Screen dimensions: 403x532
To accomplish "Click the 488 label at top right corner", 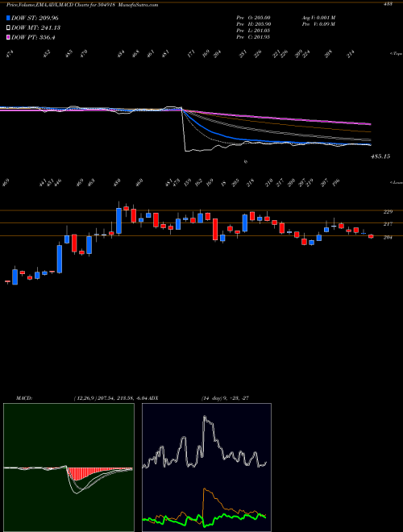I will [388, 4].
